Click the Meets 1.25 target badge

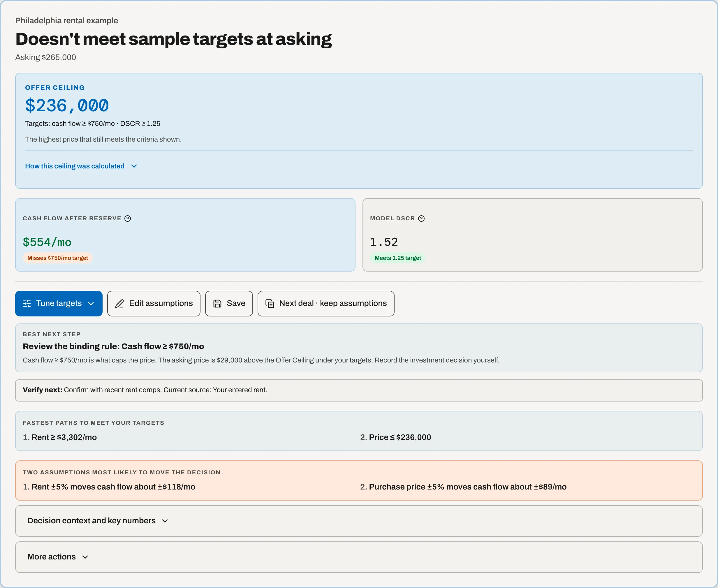(397, 258)
